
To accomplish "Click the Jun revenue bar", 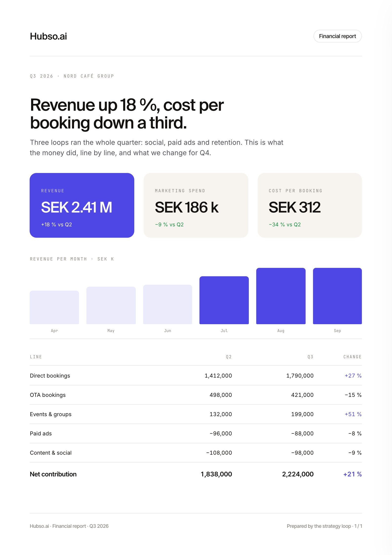I will tap(168, 304).
